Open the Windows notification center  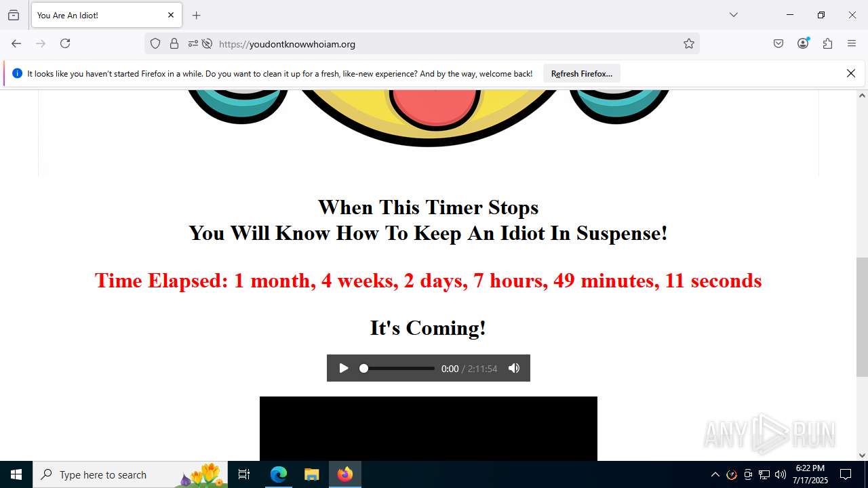pyautogui.click(x=846, y=474)
